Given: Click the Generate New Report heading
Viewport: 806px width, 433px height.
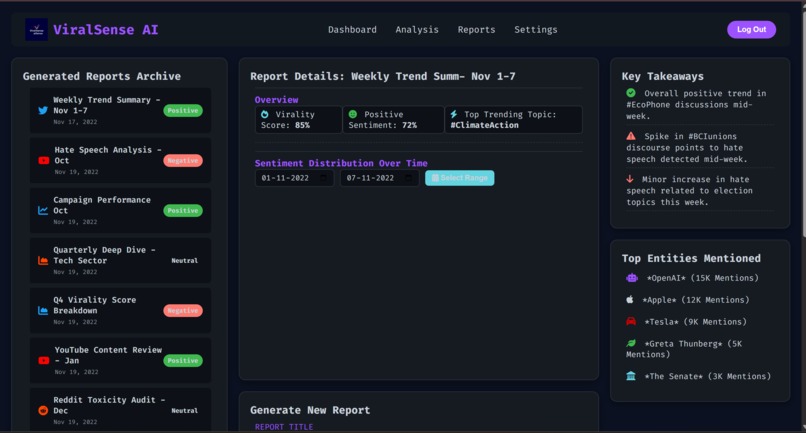Looking at the screenshot, I should click(310, 410).
